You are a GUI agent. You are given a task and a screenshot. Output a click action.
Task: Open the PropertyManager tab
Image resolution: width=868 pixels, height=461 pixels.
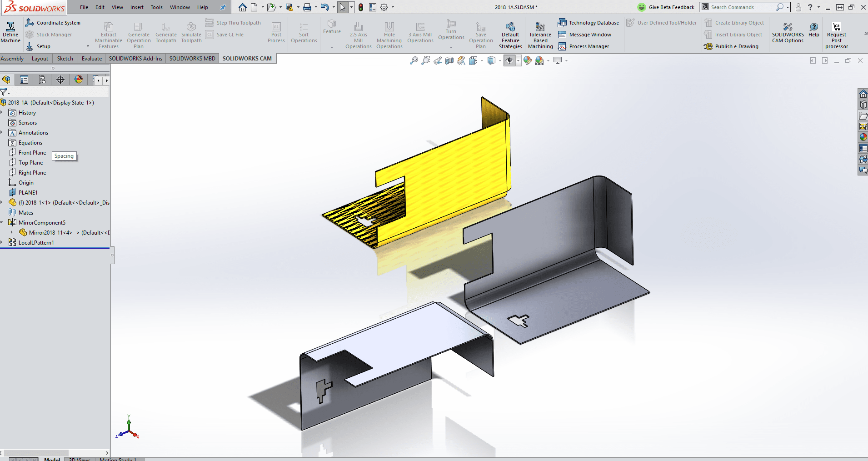click(24, 80)
